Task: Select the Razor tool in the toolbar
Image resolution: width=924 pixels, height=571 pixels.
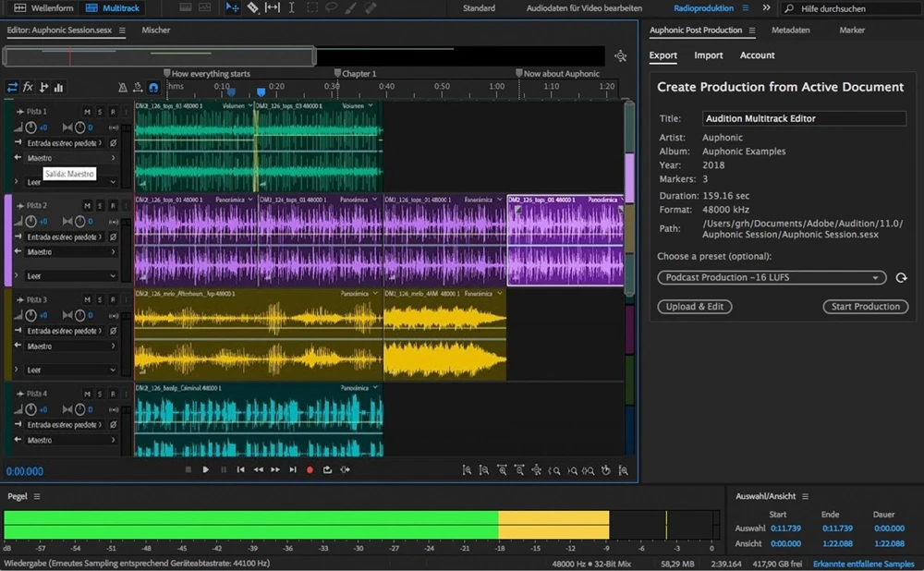Action: [x=252, y=7]
